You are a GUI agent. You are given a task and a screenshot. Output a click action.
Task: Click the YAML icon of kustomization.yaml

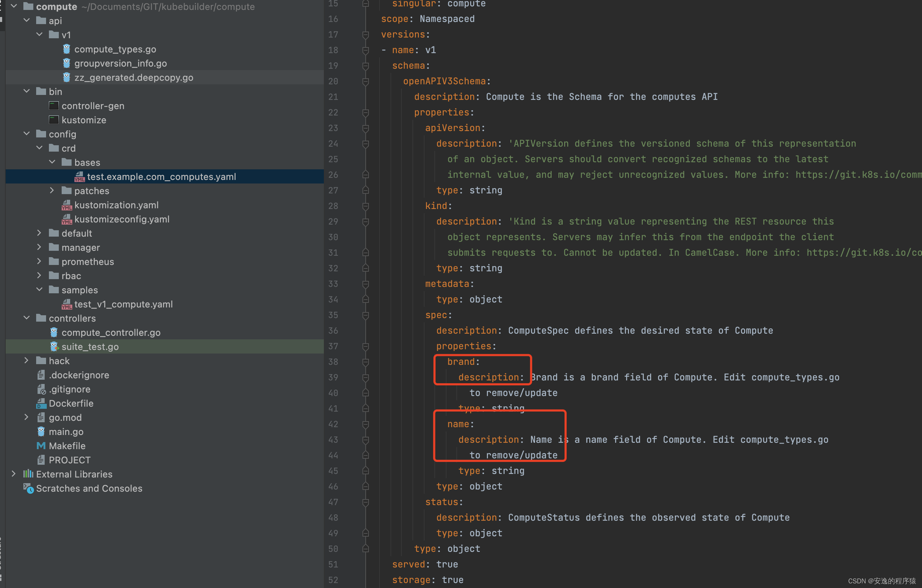(x=67, y=205)
